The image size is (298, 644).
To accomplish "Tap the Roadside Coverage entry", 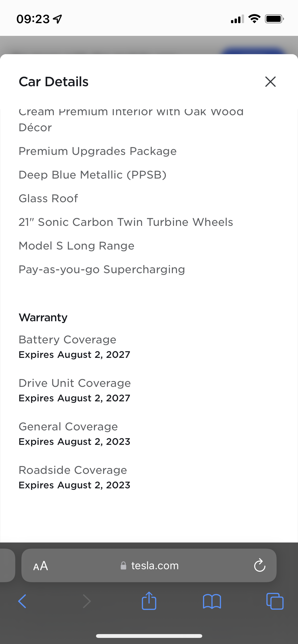I will tap(73, 470).
